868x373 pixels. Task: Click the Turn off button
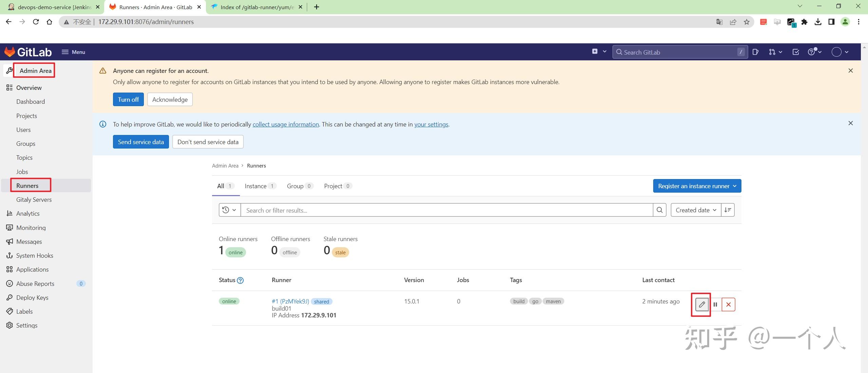point(128,99)
